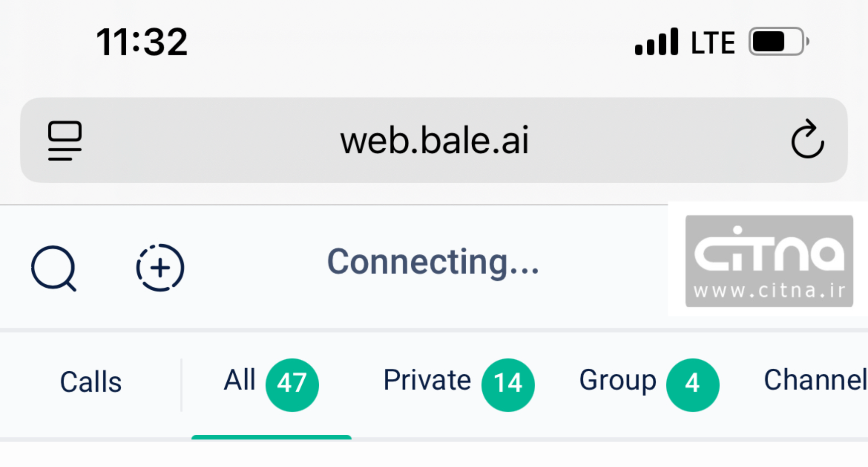
Task: Click the www.citna.ir watermark text
Action: [x=769, y=291]
